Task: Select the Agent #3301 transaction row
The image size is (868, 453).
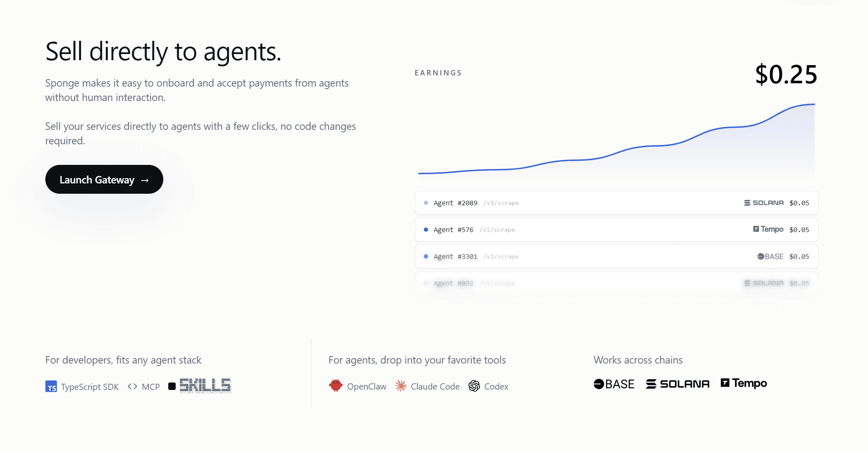Action: point(616,256)
